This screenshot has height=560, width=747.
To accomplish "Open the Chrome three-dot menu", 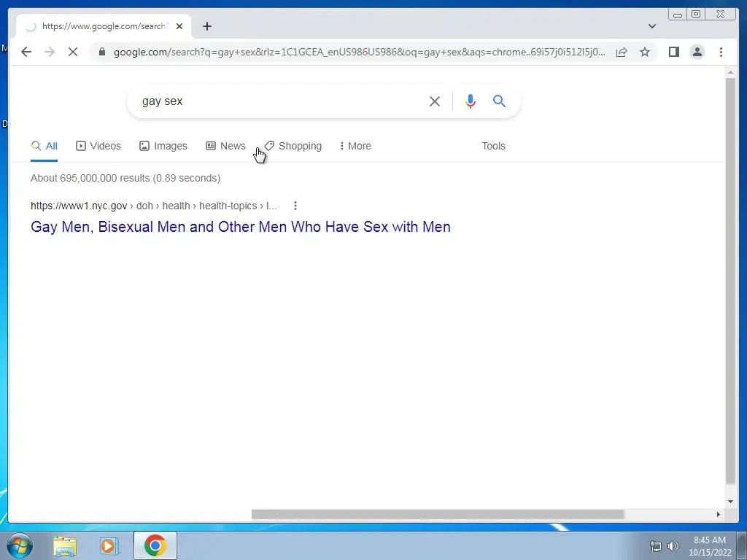I will [x=721, y=52].
